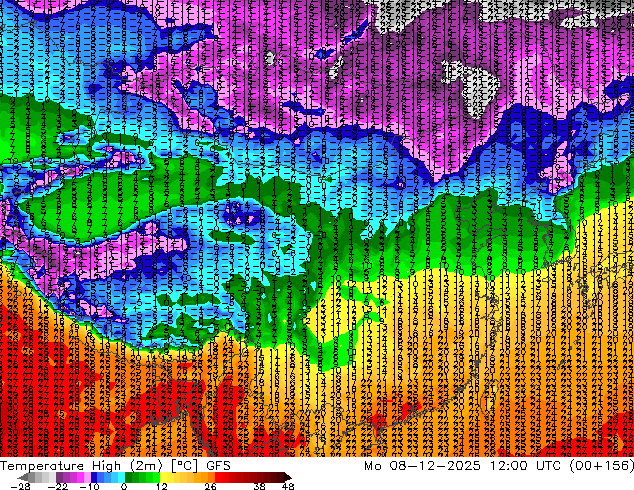Viewport: 634px width, 490px height.
Task: Select the dark purple swatch in the legend colorbar
Action: tap(59, 477)
